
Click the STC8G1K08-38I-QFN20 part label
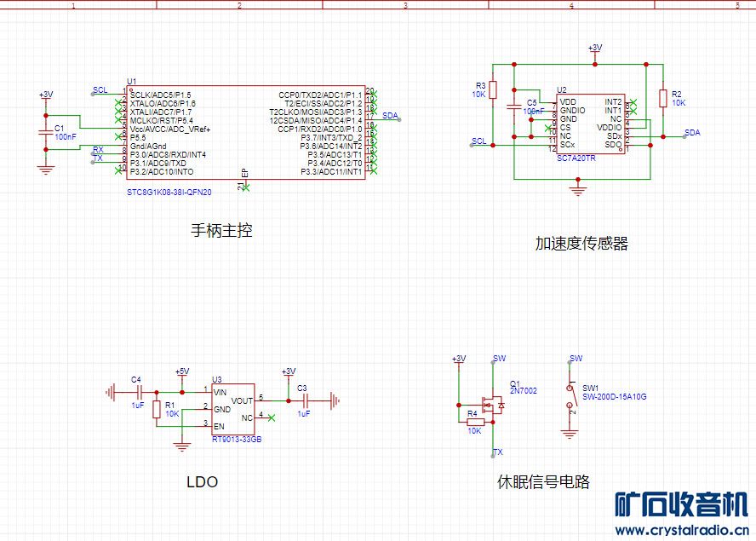[x=169, y=192]
